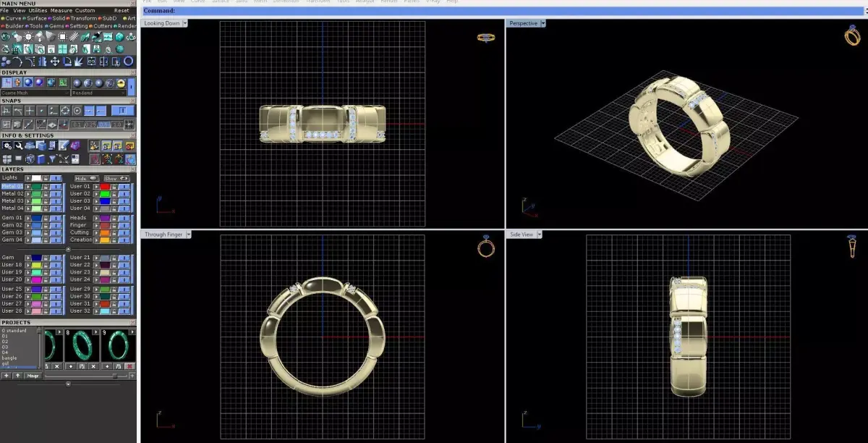
Task: Click the save render disk icon
Action: (96, 49)
